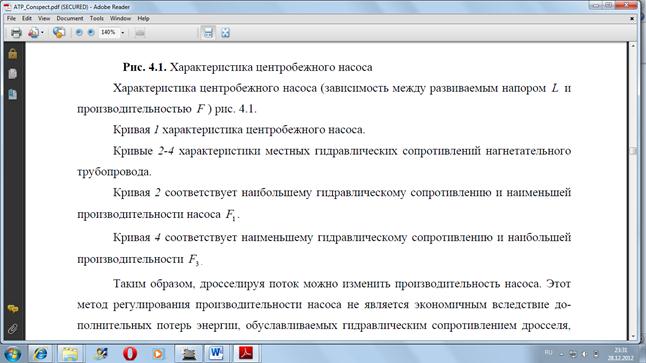
Task: Click the words 'Таким образом' in the paragraph
Action: (x=153, y=284)
